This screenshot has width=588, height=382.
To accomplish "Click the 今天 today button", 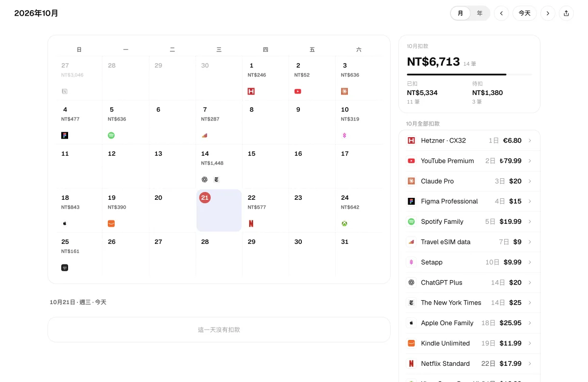I will coord(524,13).
